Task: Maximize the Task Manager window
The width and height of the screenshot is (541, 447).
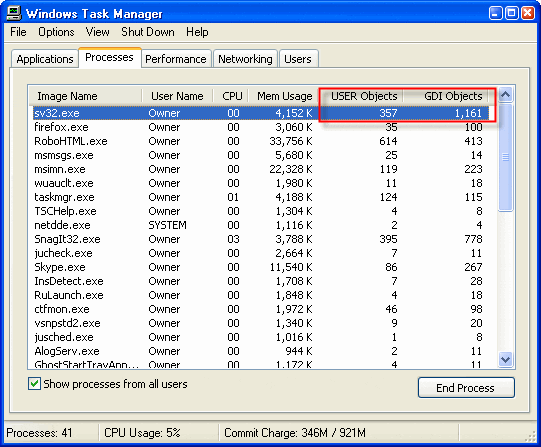Action: 512,13
